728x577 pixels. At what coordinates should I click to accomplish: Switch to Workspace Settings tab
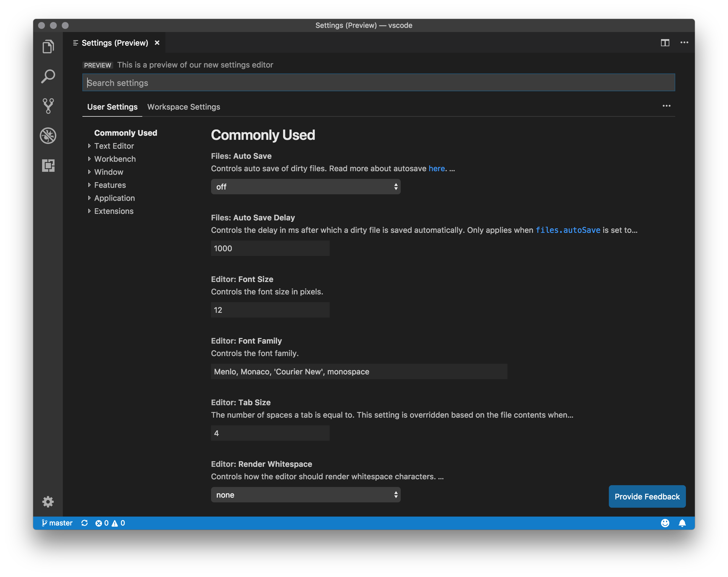(x=183, y=107)
